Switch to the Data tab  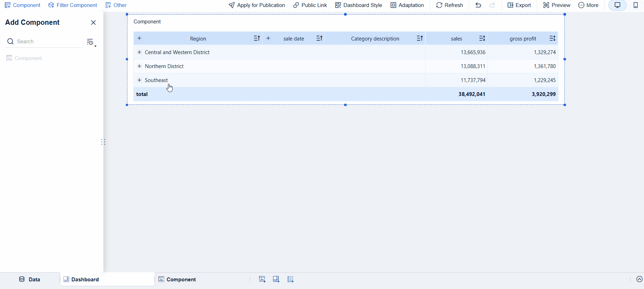click(30, 280)
